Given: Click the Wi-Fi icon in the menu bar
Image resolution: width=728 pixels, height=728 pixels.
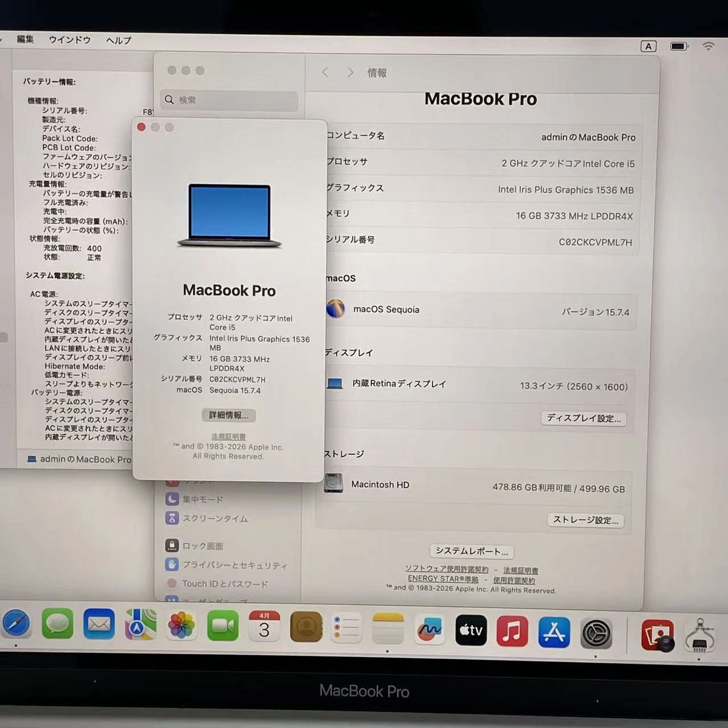Looking at the screenshot, I should tap(709, 46).
